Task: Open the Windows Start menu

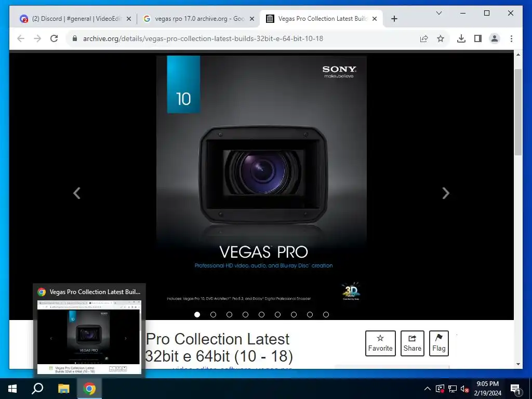Action: [12, 389]
